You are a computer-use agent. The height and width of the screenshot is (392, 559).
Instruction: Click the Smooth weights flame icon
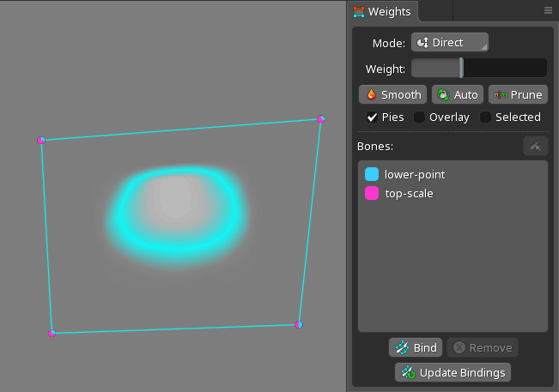(371, 94)
